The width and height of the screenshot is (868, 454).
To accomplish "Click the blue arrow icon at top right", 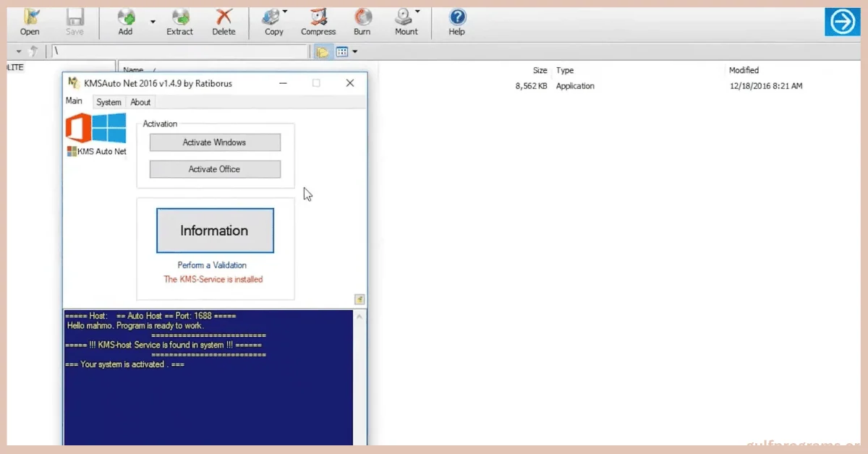I will [842, 22].
